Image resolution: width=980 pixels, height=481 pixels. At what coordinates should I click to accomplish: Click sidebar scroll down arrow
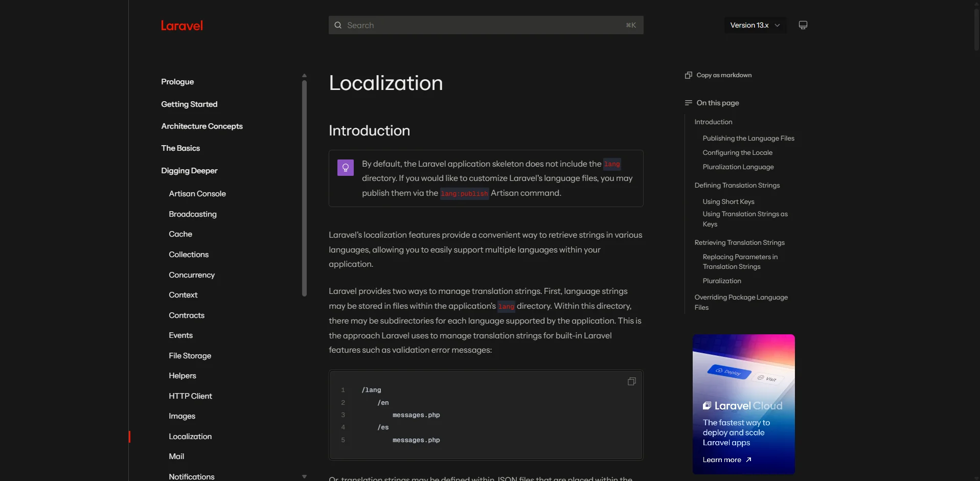304,476
